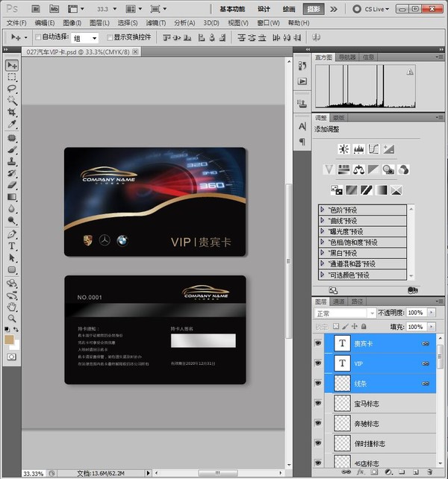Select the Quick Selection tool

pyautogui.click(x=12, y=100)
